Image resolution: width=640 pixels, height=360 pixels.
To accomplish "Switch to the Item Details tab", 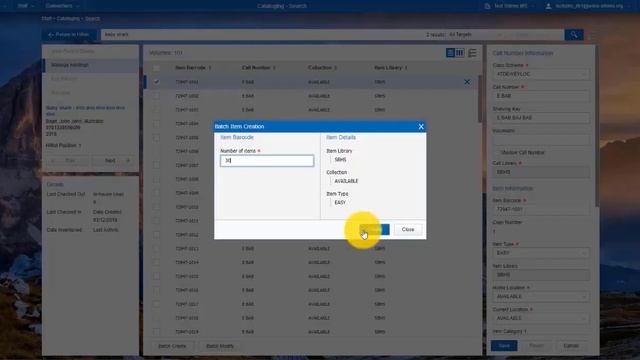I will pyautogui.click(x=341, y=138).
